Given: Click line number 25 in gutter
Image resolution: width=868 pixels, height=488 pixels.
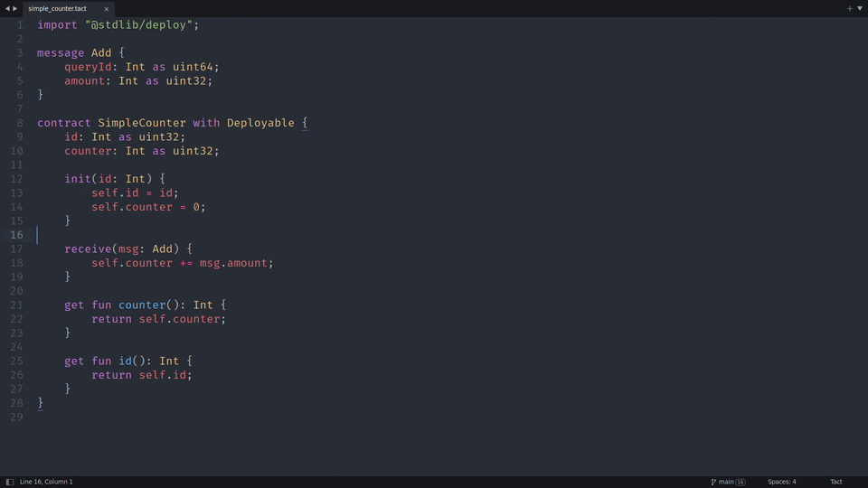Looking at the screenshot, I should 16,361.
